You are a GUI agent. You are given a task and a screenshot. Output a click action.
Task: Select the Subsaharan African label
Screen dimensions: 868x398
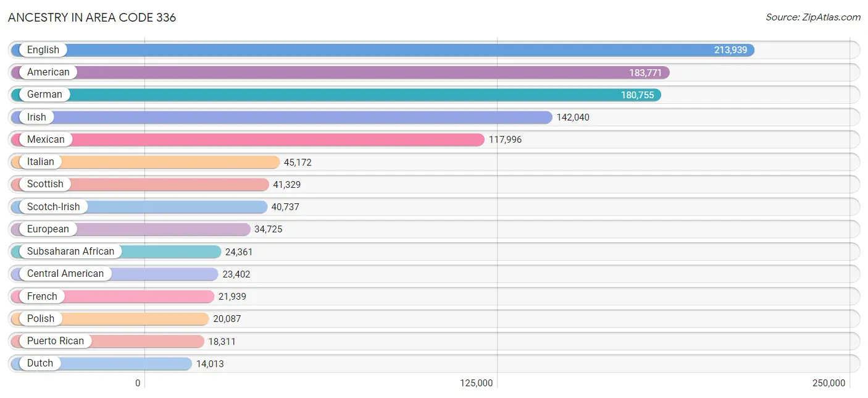pos(70,252)
